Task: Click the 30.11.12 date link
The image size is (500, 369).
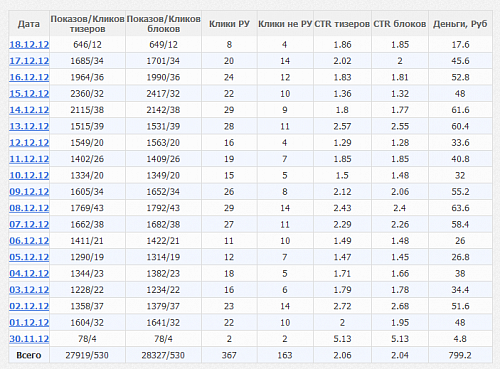Action: pos(29,339)
